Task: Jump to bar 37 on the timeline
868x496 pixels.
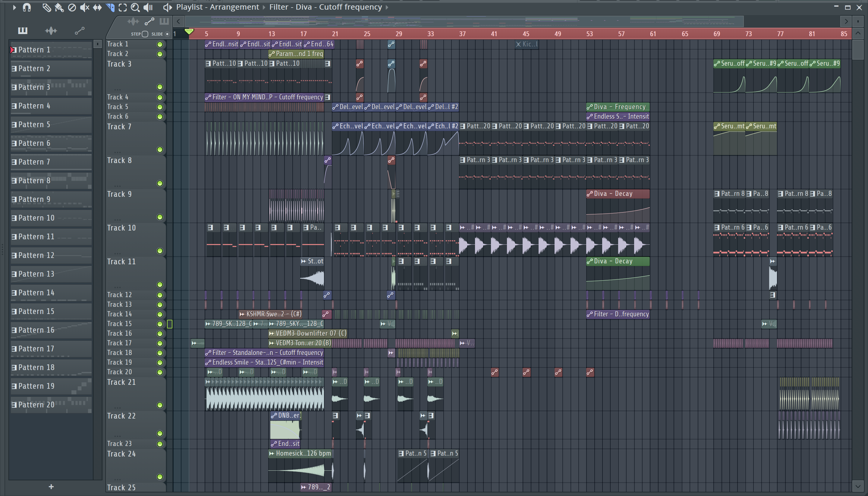Action: pos(462,34)
